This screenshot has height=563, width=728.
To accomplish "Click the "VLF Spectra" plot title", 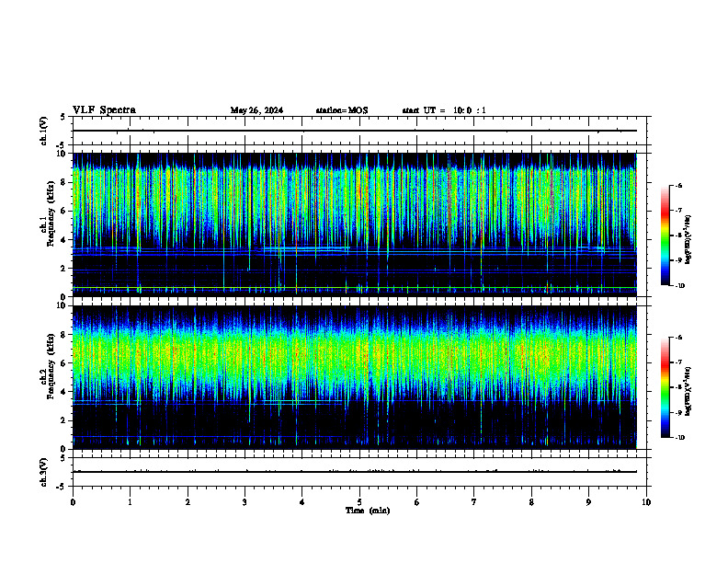I will click(104, 110).
